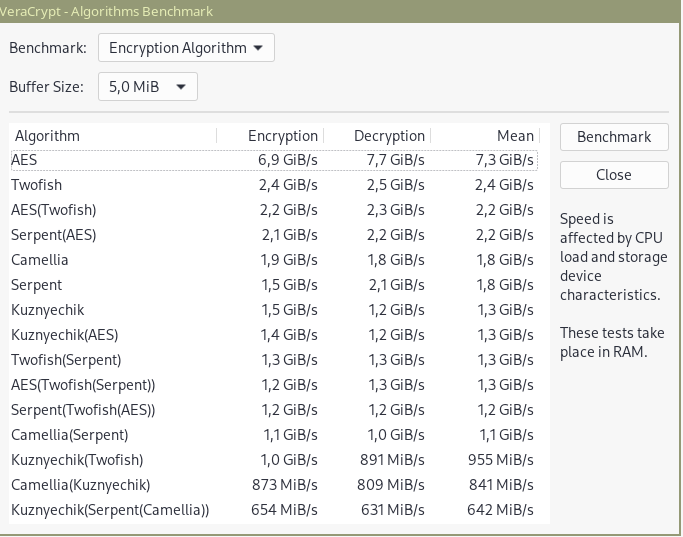Open the Buffer Size dropdown
683x537 pixels.
tap(148, 86)
